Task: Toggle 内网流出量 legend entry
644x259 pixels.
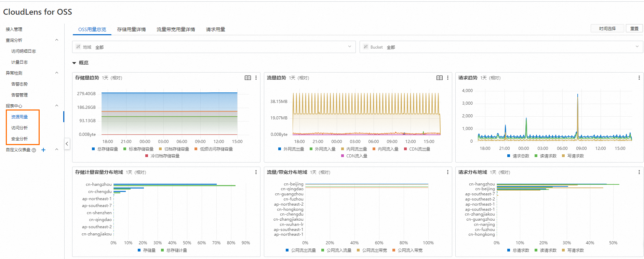Action: (354, 149)
